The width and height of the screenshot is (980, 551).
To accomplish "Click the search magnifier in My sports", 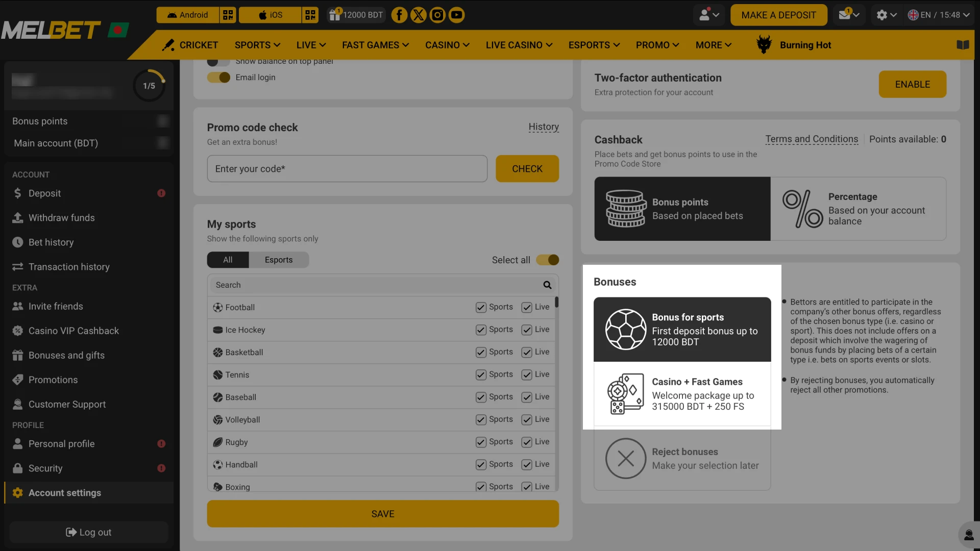I will pos(547,285).
